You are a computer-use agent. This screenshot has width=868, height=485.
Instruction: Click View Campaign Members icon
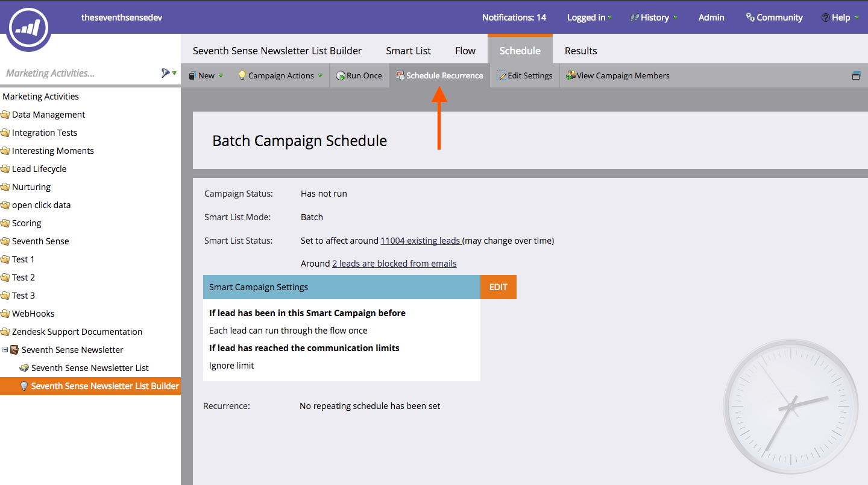[x=570, y=76]
